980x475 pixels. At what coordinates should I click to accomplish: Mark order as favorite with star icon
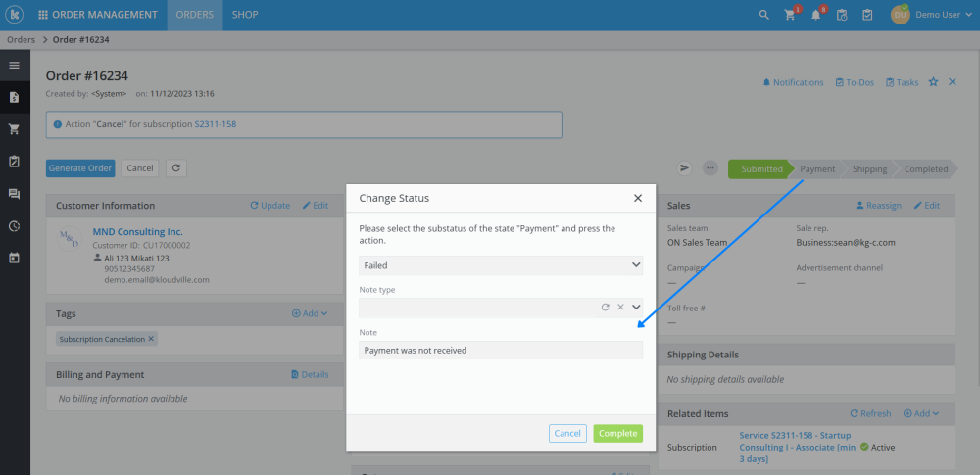click(933, 82)
